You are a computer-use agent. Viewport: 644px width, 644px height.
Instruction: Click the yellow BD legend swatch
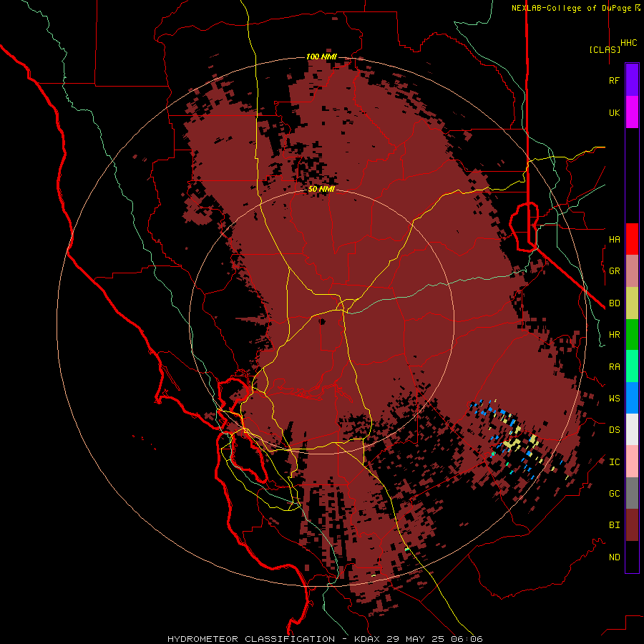632,303
